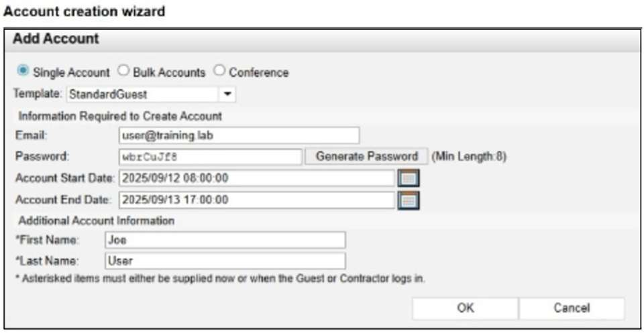This screenshot has height=333, width=644.
Task: Expand the Template dropdown arrow
Action: point(228,94)
